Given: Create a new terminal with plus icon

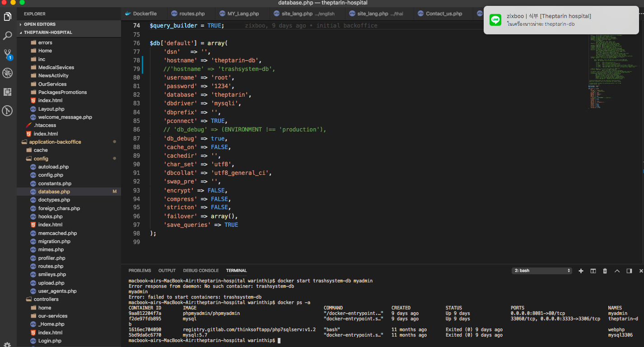Looking at the screenshot, I should point(581,271).
